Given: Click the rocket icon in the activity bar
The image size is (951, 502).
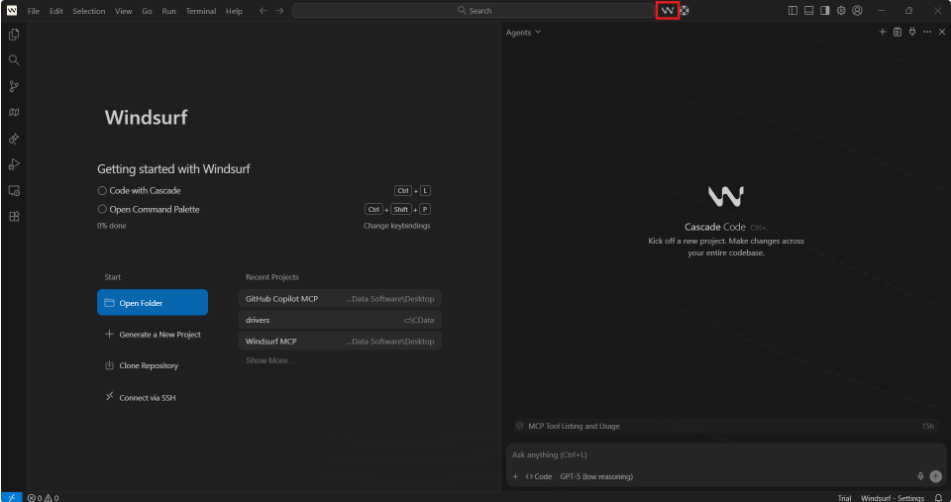Looking at the screenshot, I should 14,139.
